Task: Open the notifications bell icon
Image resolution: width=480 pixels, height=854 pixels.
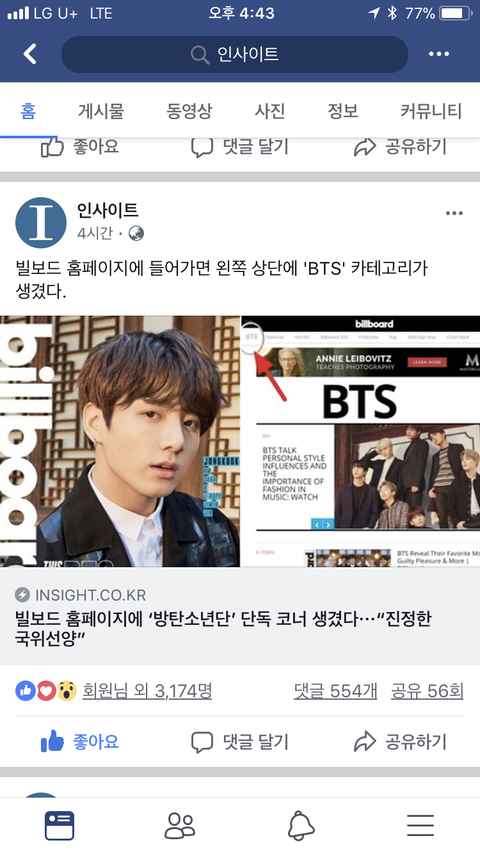Action: (301, 826)
